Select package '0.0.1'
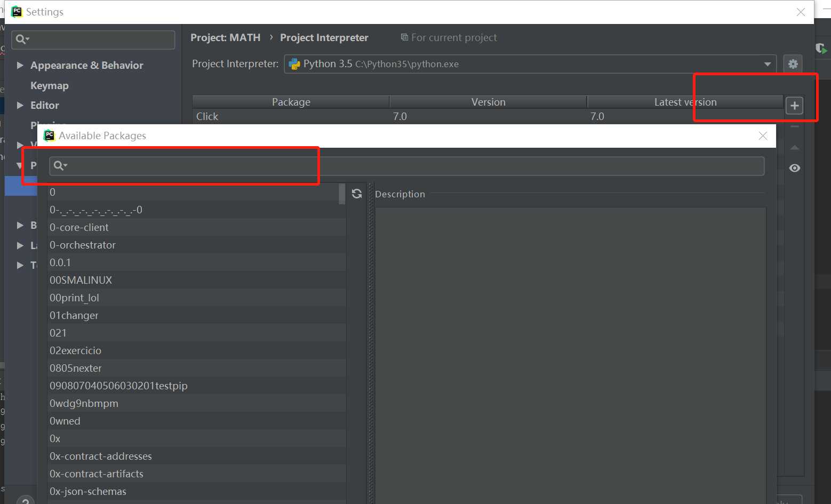This screenshot has height=504, width=831. click(x=197, y=262)
